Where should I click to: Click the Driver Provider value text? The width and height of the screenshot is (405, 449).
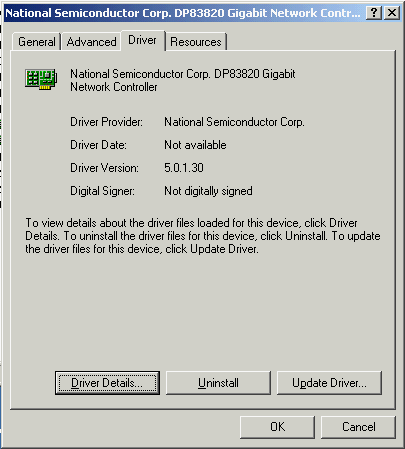(234, 122)
